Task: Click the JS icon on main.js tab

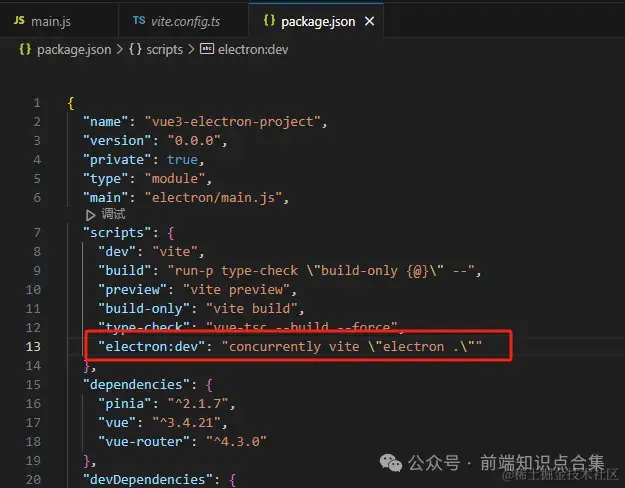Action: point(19,20)
